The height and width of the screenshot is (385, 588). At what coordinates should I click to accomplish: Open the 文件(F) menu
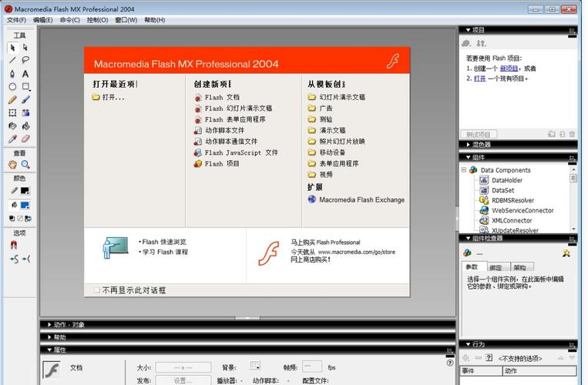pos(16,20)
